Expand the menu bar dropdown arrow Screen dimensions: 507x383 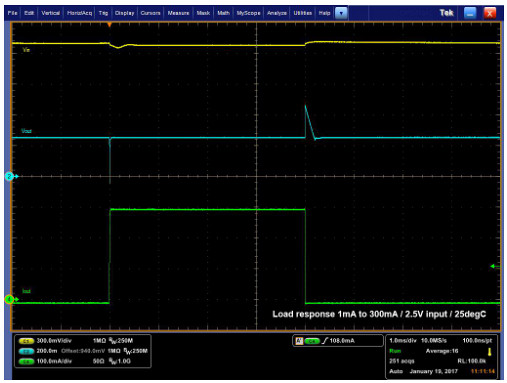(341, 13)
